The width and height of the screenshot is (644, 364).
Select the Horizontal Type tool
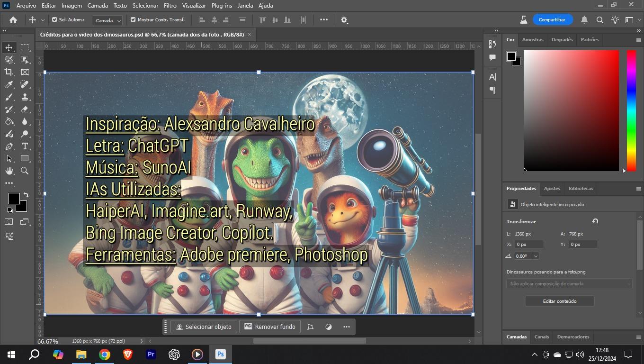(x=25, y=146)
